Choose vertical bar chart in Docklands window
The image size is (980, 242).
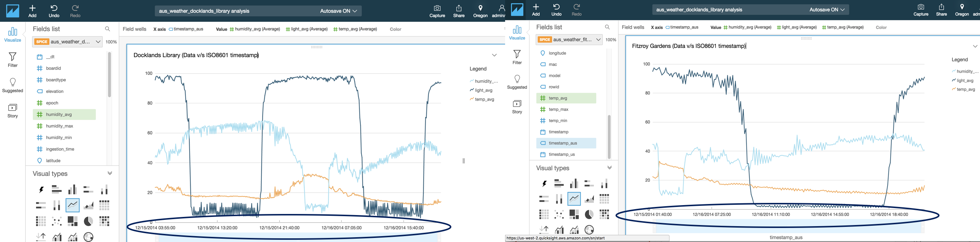73,189
